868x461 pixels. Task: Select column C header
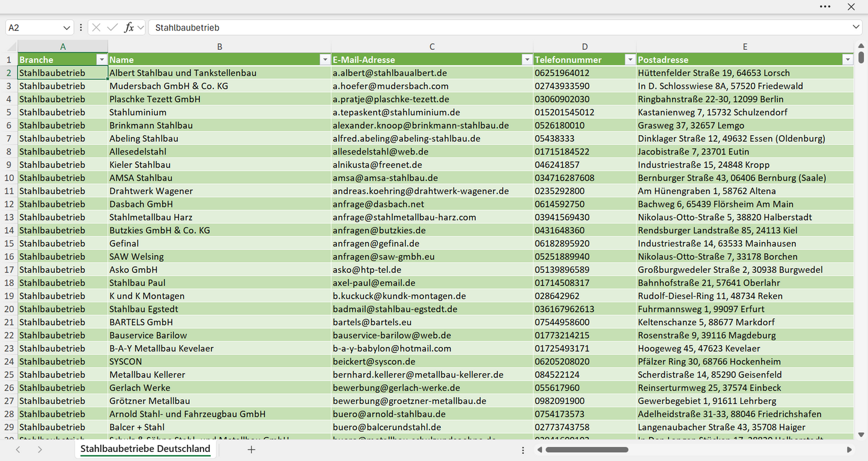click(432, 46)
